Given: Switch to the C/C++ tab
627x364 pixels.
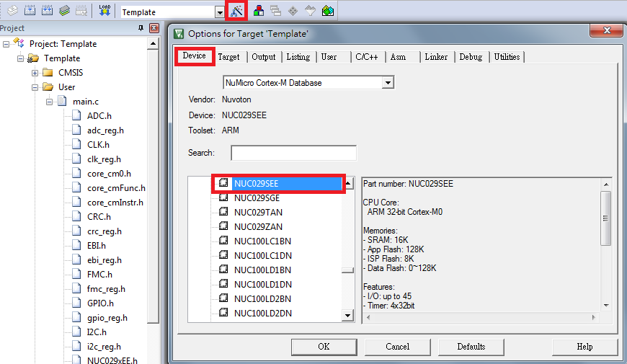Looking at the screenshot, I should [368, 57].
